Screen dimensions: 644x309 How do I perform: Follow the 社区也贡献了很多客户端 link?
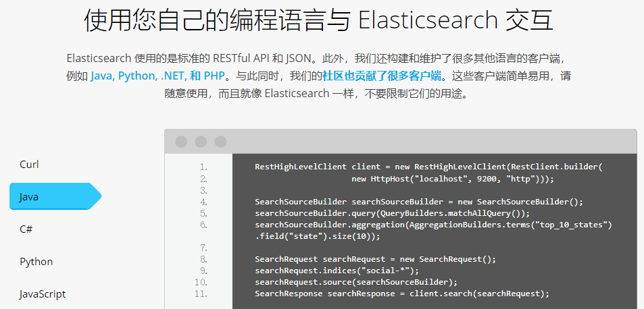pyautogui.click(x=382, y=76)
